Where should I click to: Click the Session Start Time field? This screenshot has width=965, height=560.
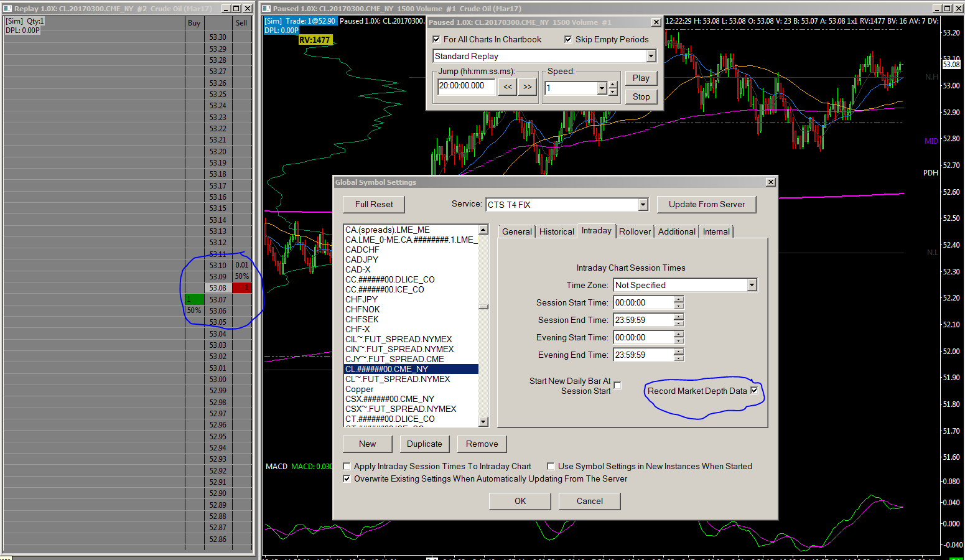[x=643, y=302]
